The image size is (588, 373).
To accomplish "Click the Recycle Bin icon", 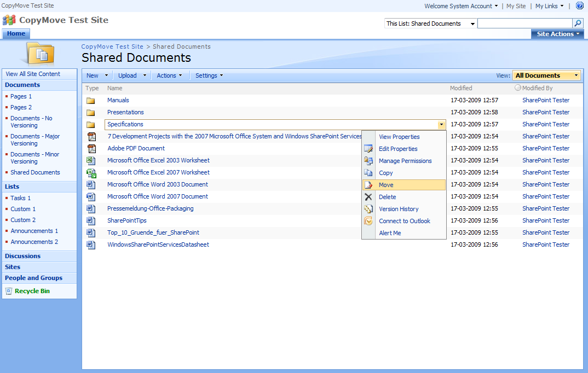I will pos(9,291).
